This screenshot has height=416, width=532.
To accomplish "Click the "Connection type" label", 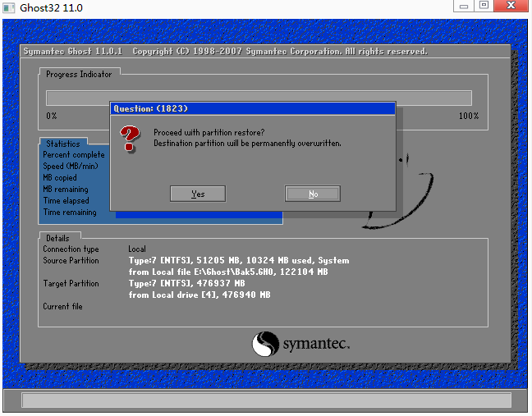I will click(x=71, y=249).
